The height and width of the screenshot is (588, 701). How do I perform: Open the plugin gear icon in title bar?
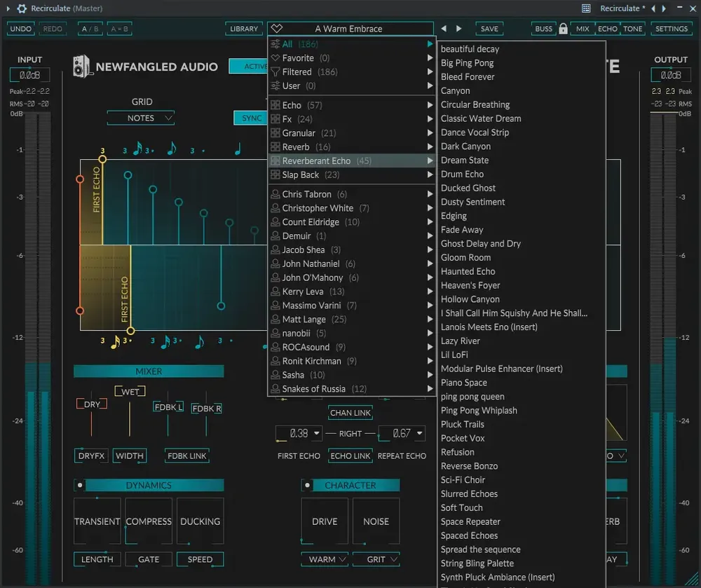[22, 8]
